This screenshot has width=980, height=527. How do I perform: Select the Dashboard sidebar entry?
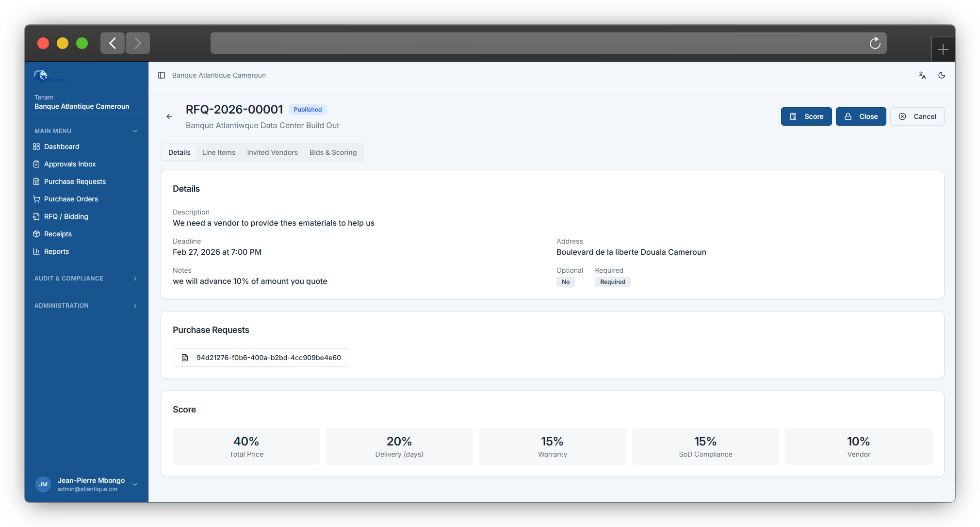point(62,146)
